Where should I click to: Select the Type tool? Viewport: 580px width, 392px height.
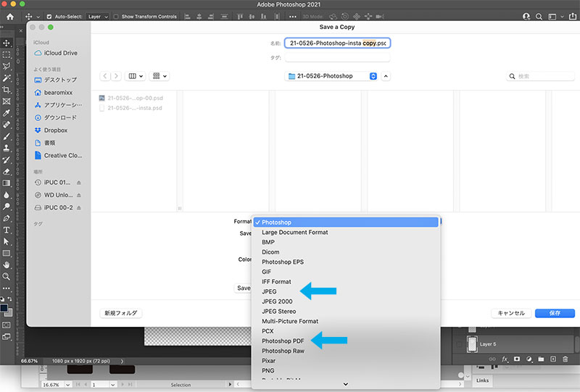7,230
